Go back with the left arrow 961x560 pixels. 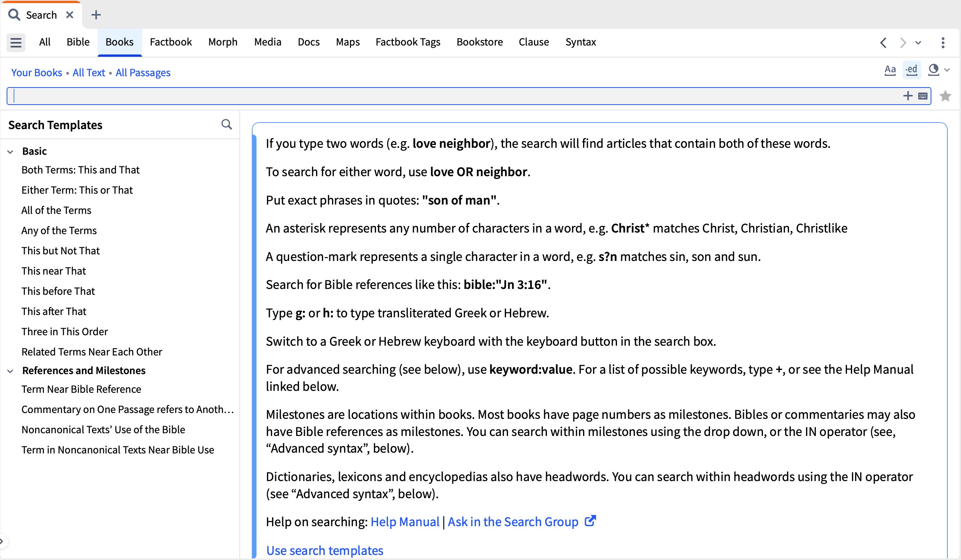coord(884,42)
